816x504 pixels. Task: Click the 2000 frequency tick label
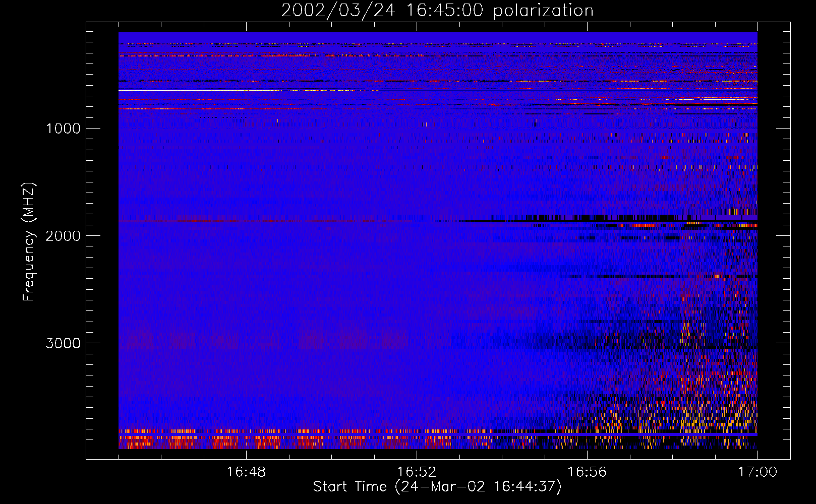coord(63,236)
